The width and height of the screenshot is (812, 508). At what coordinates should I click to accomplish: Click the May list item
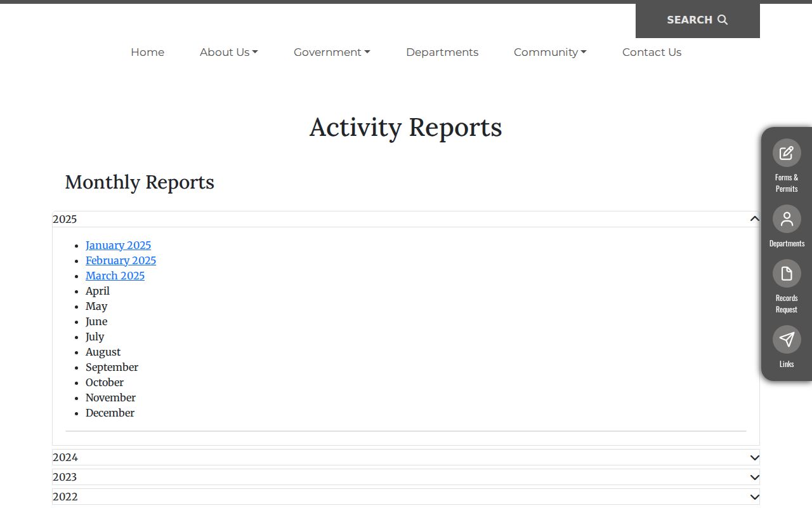coord(96,306)
